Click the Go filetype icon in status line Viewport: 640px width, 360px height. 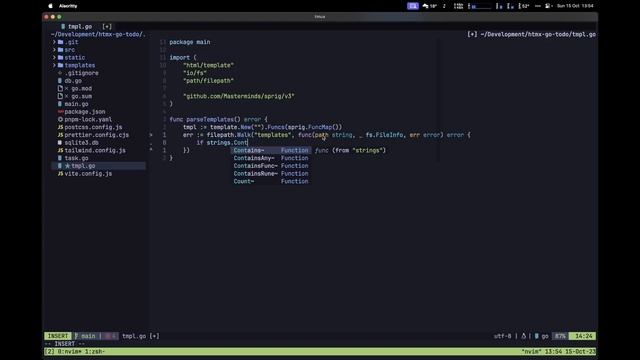pos(537,336)
